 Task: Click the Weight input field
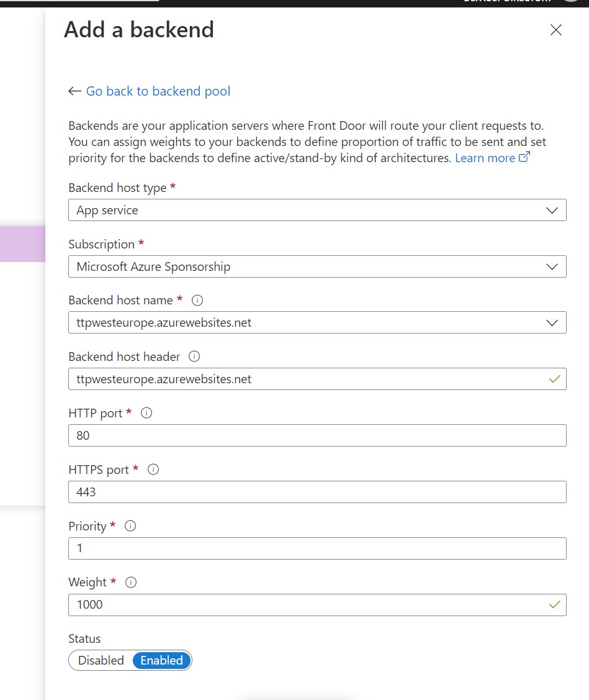[x=307, y=604]
